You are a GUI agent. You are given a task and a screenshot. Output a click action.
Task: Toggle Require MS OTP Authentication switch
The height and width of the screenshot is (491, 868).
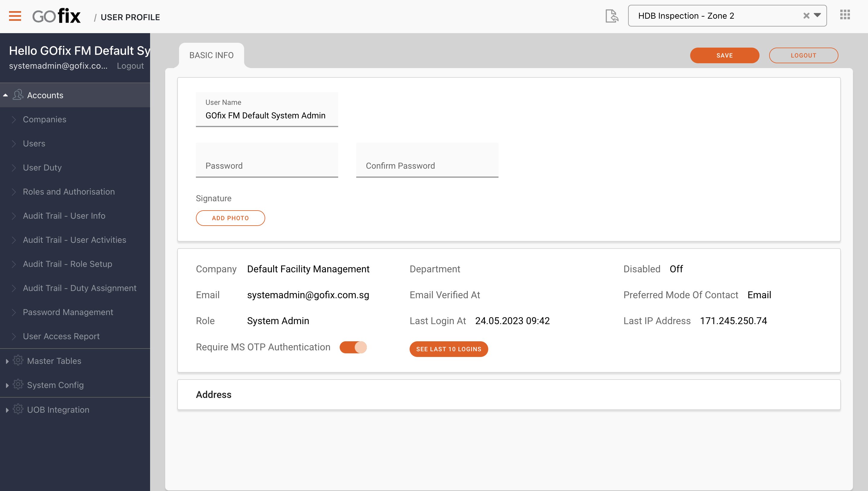coord(353,347)
